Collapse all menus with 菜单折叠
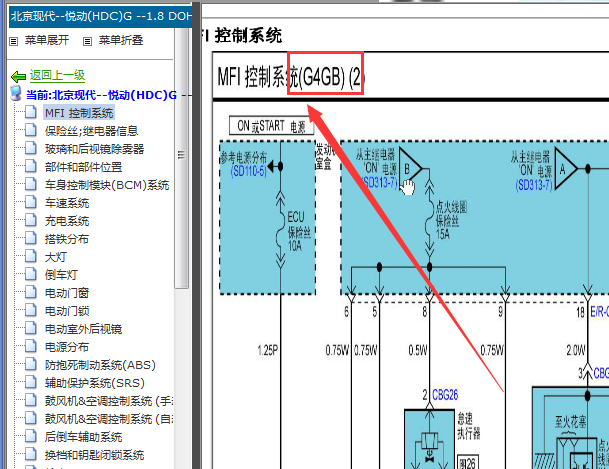The image size is (609, 469). click(x=121, y=40)
